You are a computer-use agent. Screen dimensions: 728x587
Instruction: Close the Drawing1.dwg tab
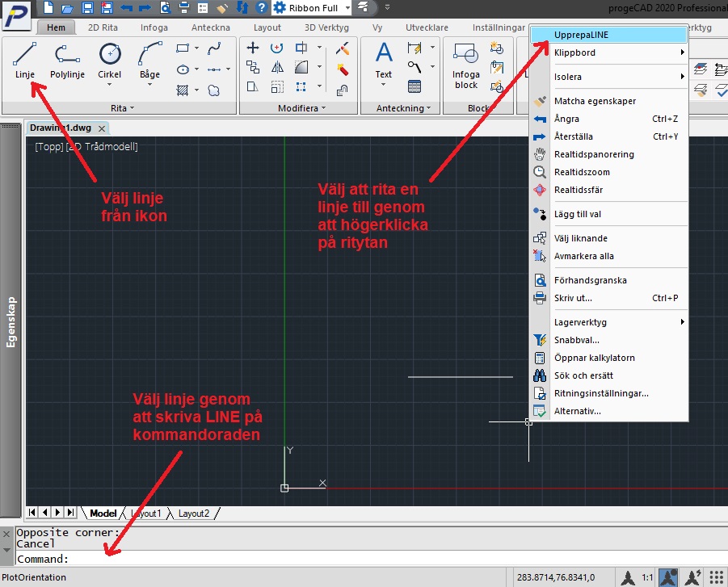pos(102,128)
